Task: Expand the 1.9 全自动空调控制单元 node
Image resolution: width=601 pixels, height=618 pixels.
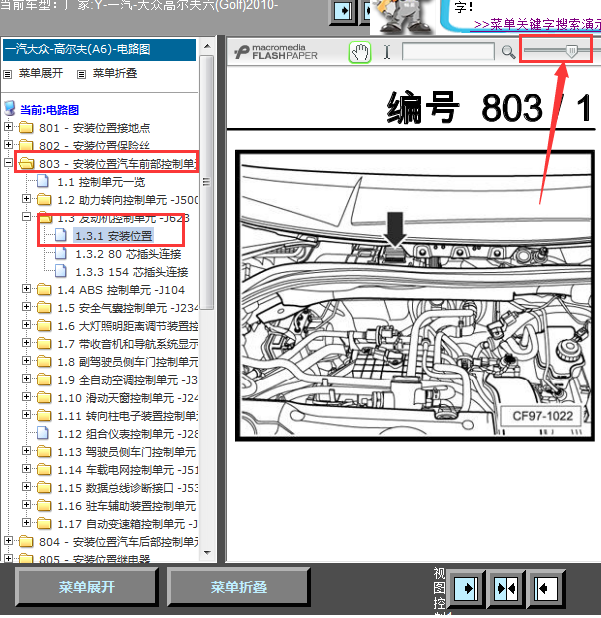Action: [26, 379]
